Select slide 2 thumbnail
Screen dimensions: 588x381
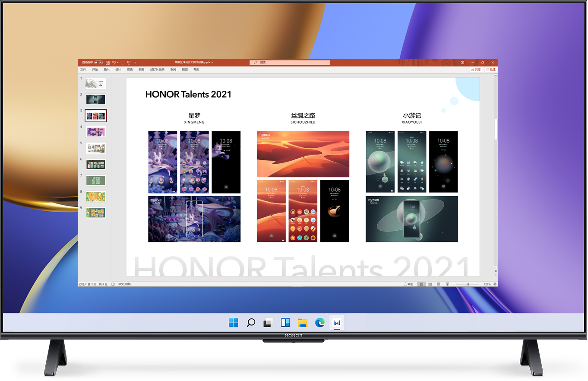(x=95, y=99)
